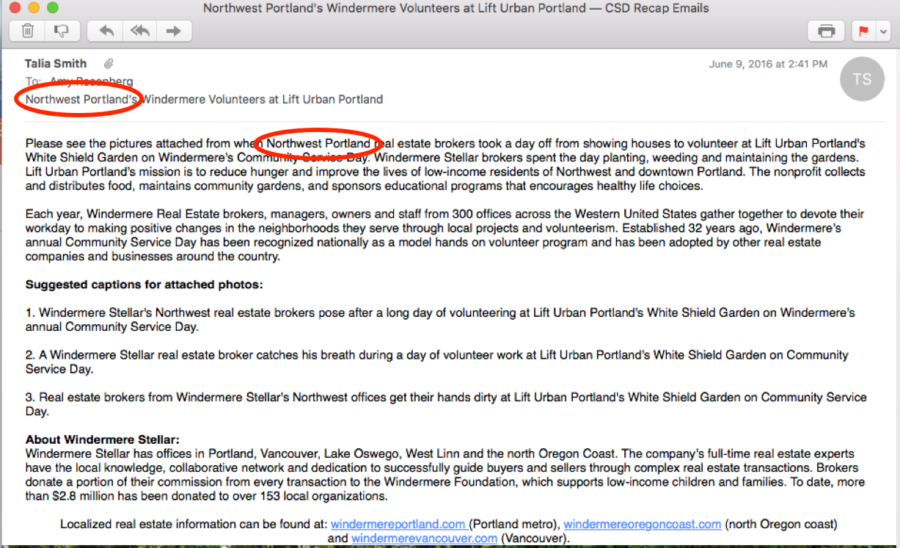Click sender name Talia Smith
The width and height of the screenshot is (900, 548).
click(56, 63)
